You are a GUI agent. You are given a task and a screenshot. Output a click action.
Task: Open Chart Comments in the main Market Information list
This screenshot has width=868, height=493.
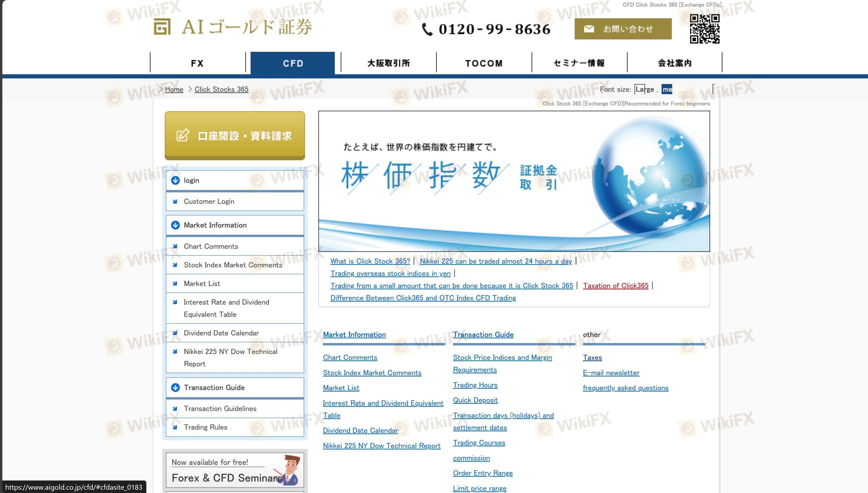point(350,358)
